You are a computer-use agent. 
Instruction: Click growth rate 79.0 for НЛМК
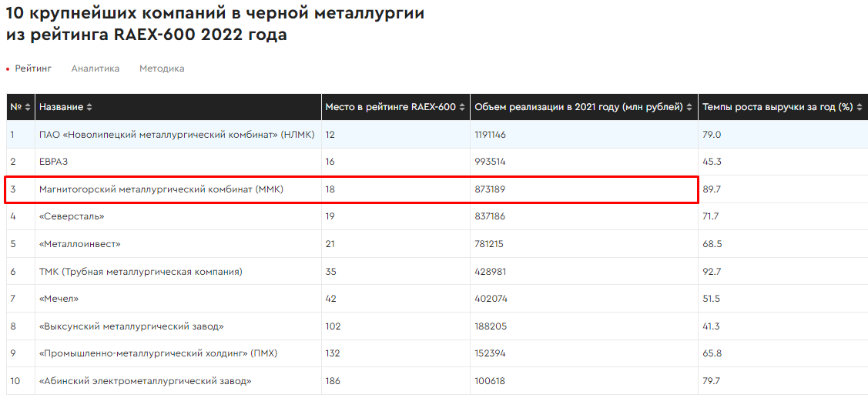[711, 135]
